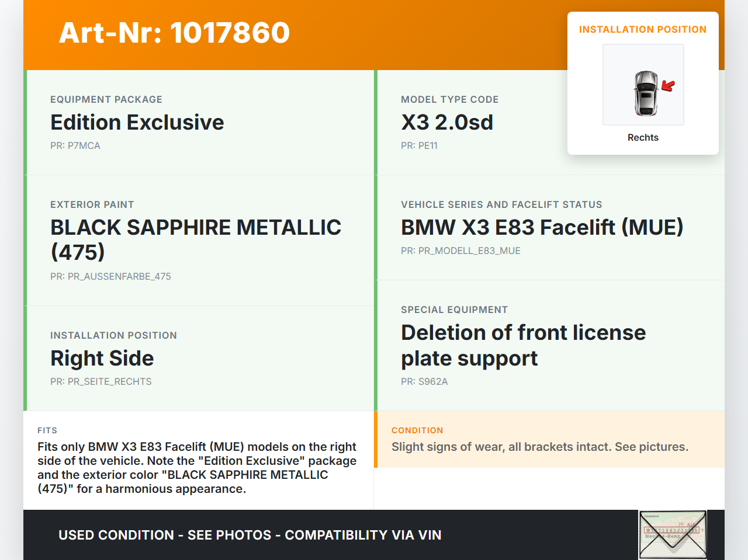Click Deletion of front license plate support

pos(522,345)
